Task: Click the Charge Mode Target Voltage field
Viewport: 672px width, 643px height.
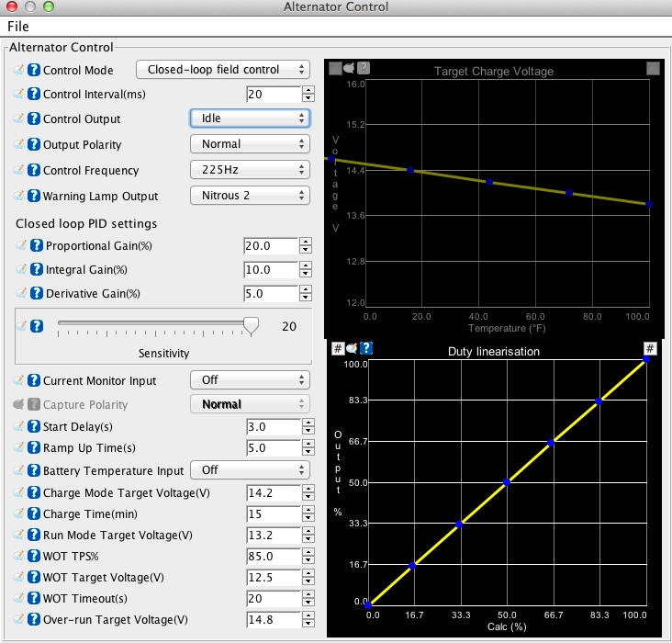Action: 273,492
